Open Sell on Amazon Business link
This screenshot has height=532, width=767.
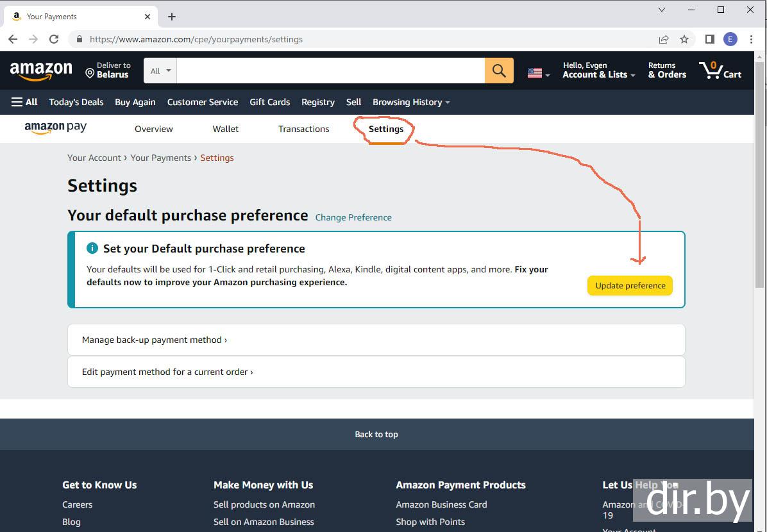[264, 522]
